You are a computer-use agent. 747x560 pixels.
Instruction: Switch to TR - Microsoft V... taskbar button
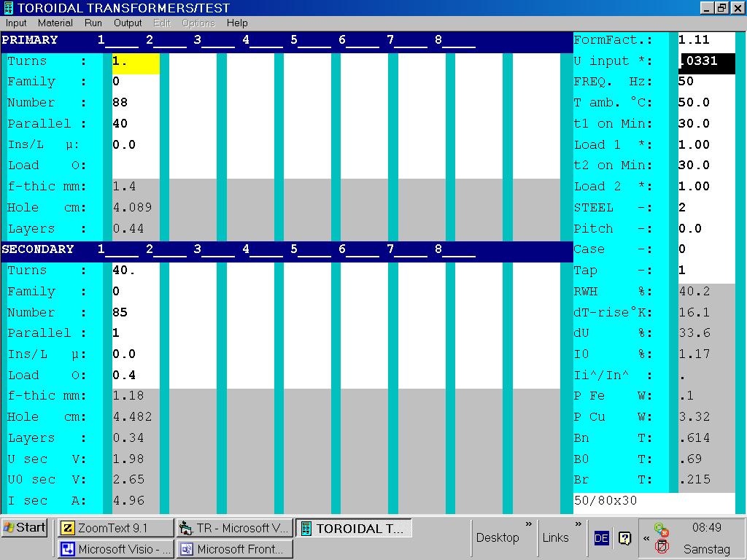pos(234,528)
